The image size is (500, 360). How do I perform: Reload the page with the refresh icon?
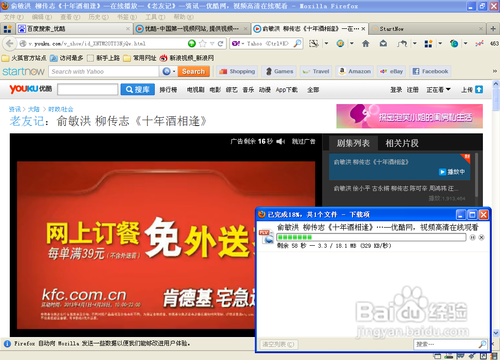(220, 43)
